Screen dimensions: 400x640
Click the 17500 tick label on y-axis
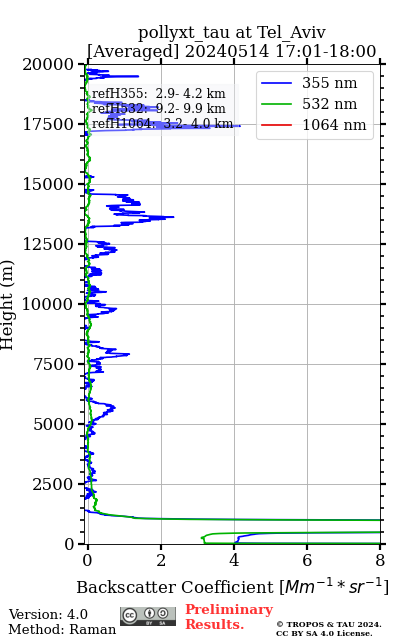coord(48,124)
